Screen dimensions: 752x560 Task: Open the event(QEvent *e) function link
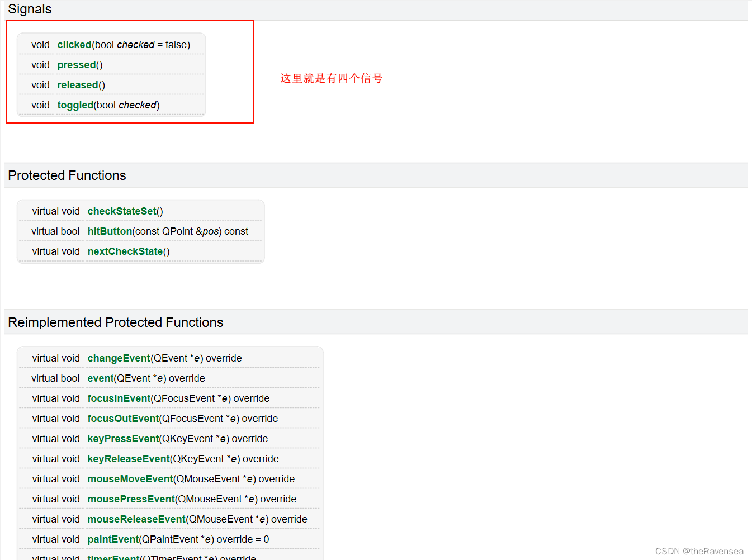[101, 378]
